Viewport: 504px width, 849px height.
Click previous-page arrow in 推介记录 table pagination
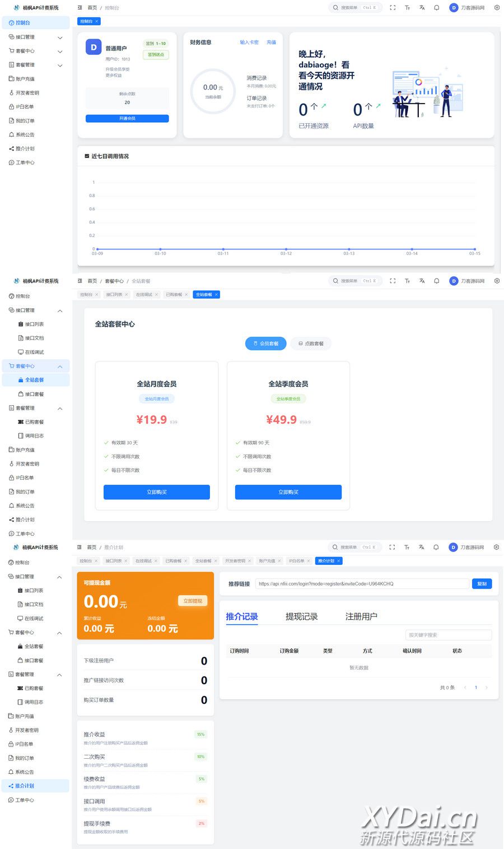click(465, 687)
